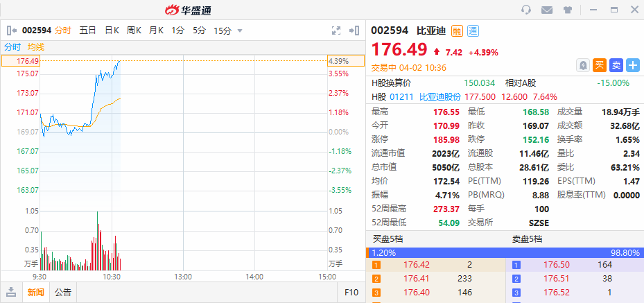Collapse right panel arrow icon
Viewport: 644px width, 303px height.
tap(354, 31)
